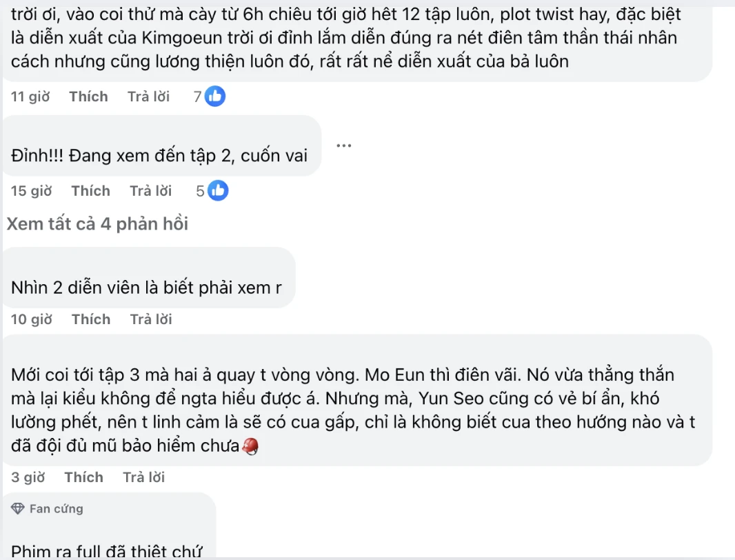Open the '3 giờ' timestamp link

point(28,477)
